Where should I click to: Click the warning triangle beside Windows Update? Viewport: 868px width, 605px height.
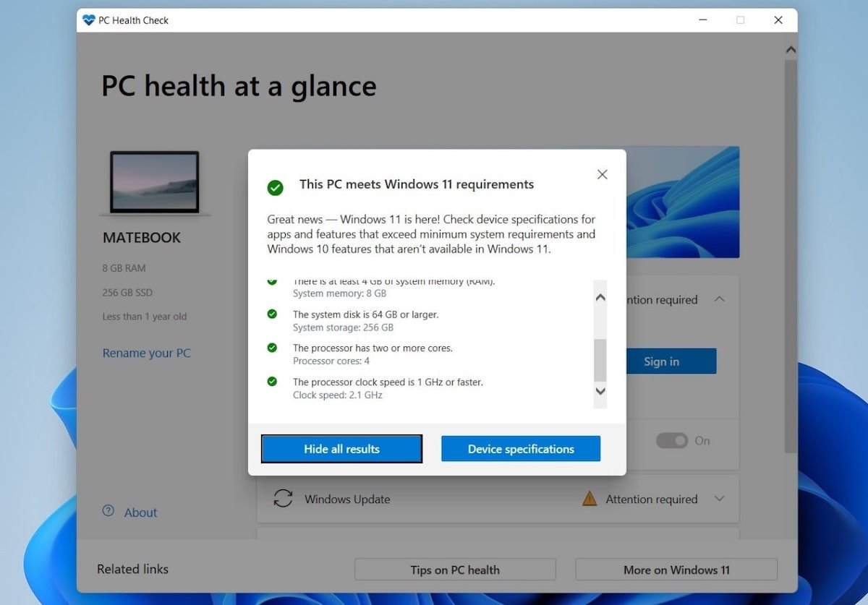[590, 499]
